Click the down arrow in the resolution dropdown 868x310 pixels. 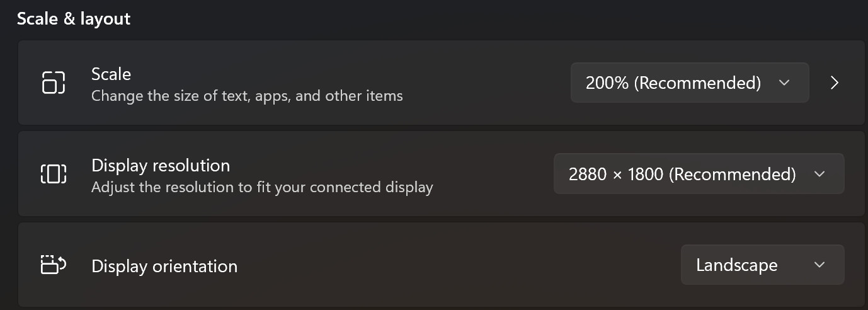click(819, 174)
